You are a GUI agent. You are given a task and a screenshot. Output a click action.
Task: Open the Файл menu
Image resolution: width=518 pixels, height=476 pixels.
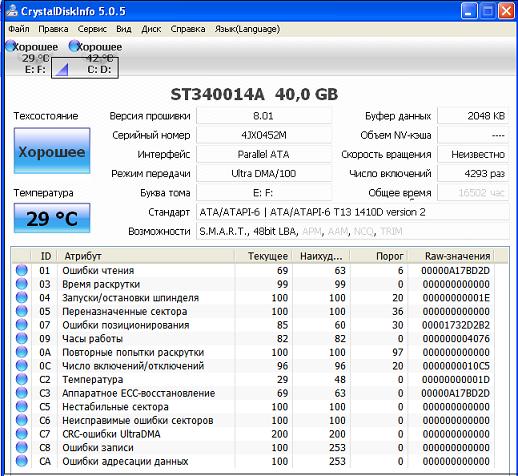pyautogui.click(x=19, y=29)
